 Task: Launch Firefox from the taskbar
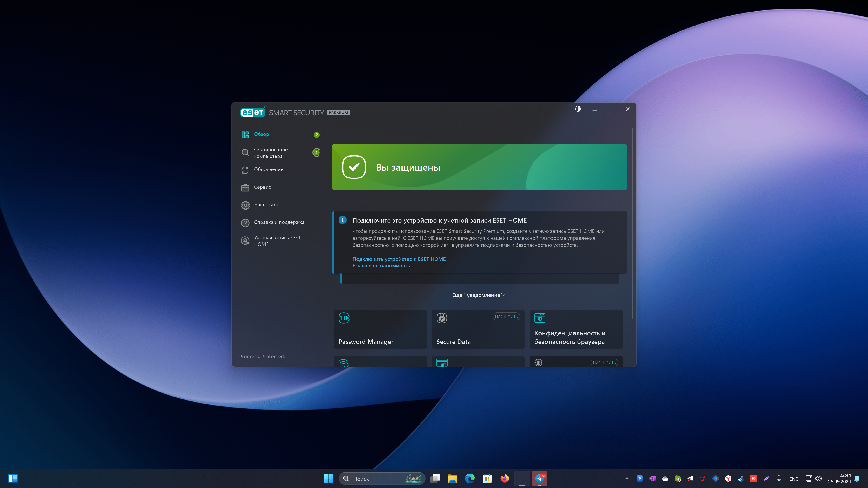(x=505, y=479)
